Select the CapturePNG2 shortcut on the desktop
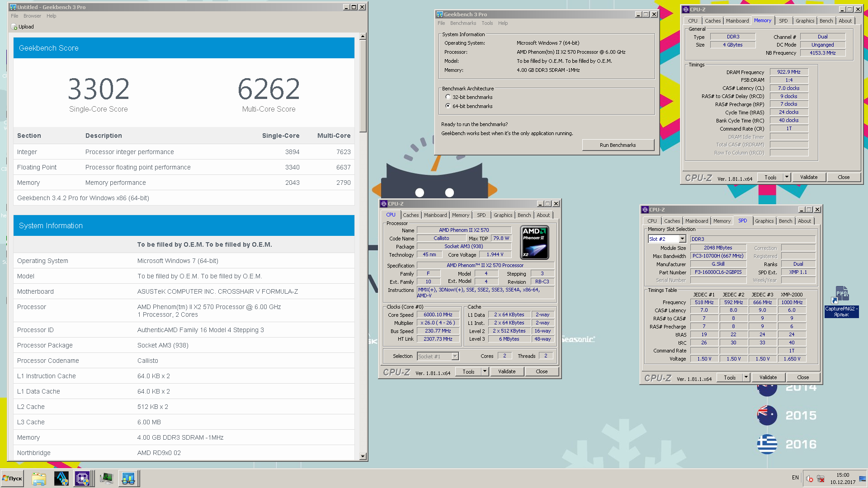The width and height of the screenshot is (868, 488). click(841, 302)
